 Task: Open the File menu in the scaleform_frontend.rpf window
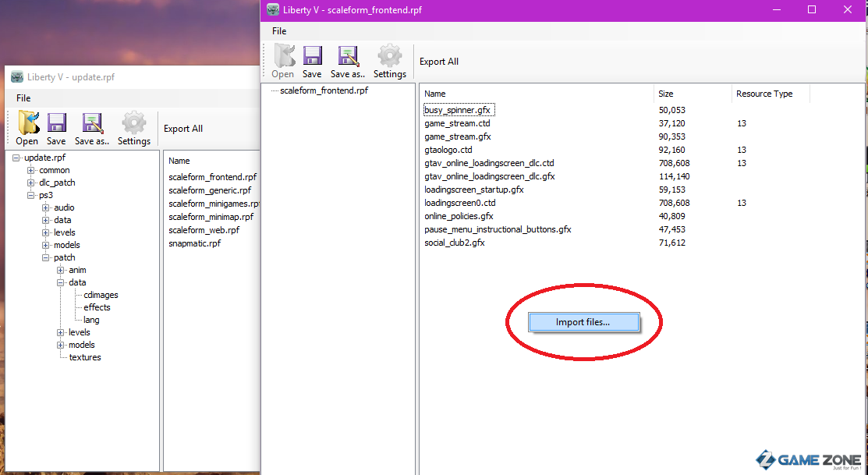[x=279, y=31]
